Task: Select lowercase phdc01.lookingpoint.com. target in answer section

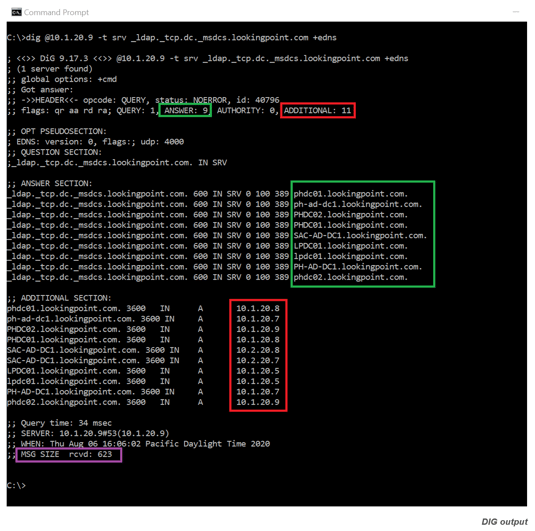Action: click(x=351, y=194)
